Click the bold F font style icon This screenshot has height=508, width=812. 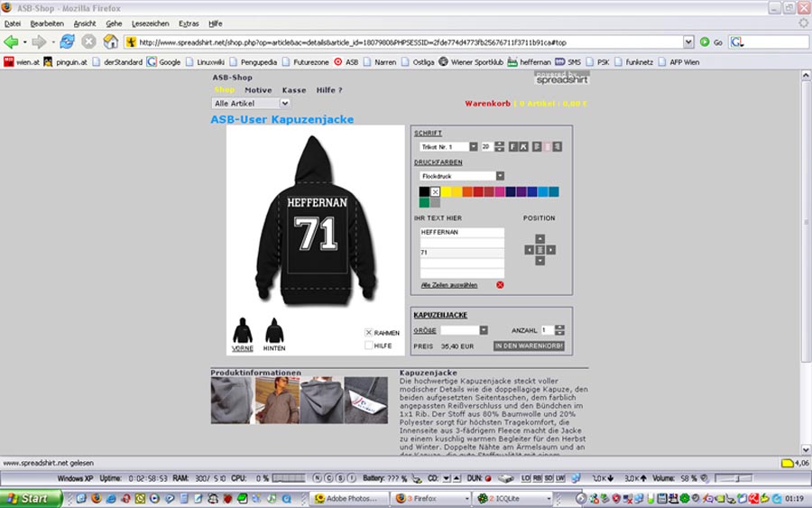[x=513, y=146]
